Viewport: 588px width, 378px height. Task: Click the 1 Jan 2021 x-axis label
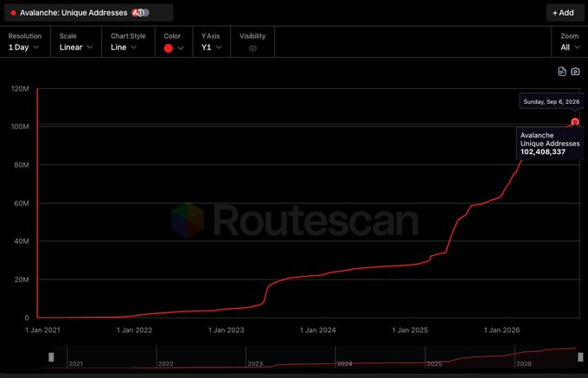[x=42, y=330]
